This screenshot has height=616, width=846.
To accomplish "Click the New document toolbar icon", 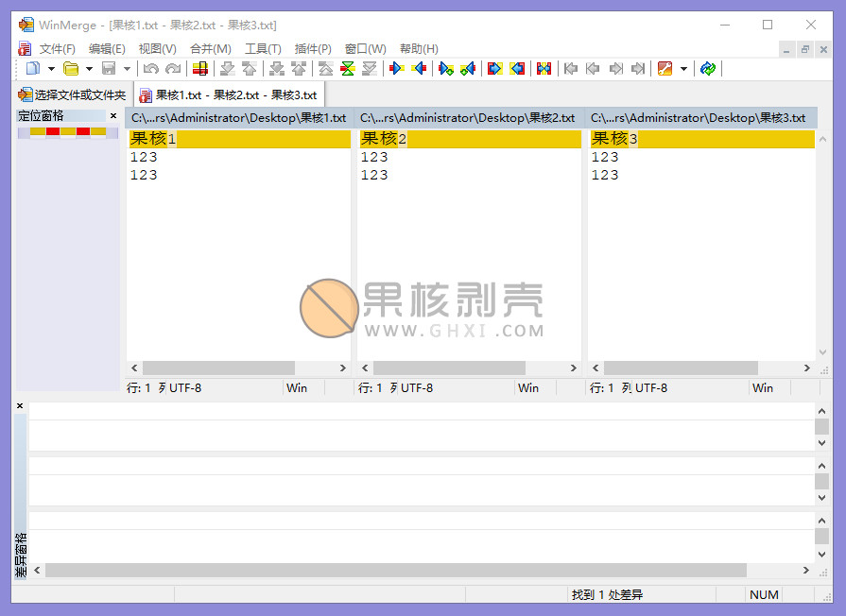I will pos(33,68).
